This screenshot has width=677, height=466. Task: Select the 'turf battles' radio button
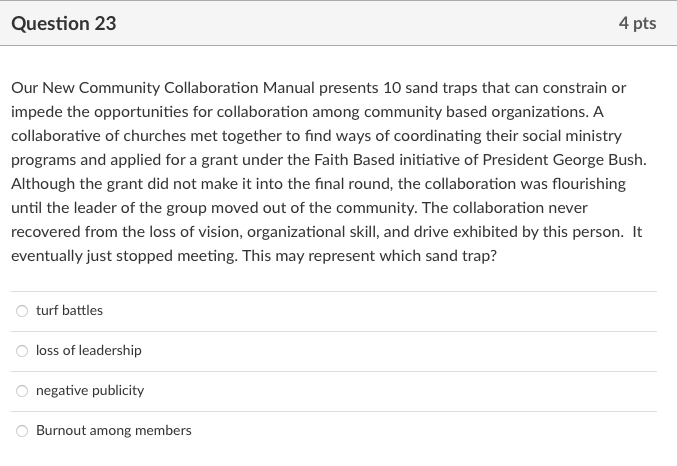[x=22, y=311]
